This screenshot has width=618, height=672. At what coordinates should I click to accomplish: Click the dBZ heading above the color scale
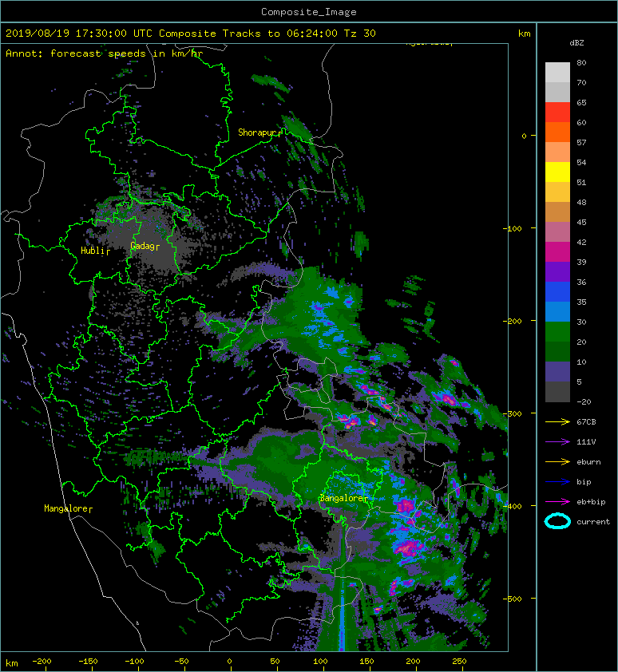(x=576, y=43)
